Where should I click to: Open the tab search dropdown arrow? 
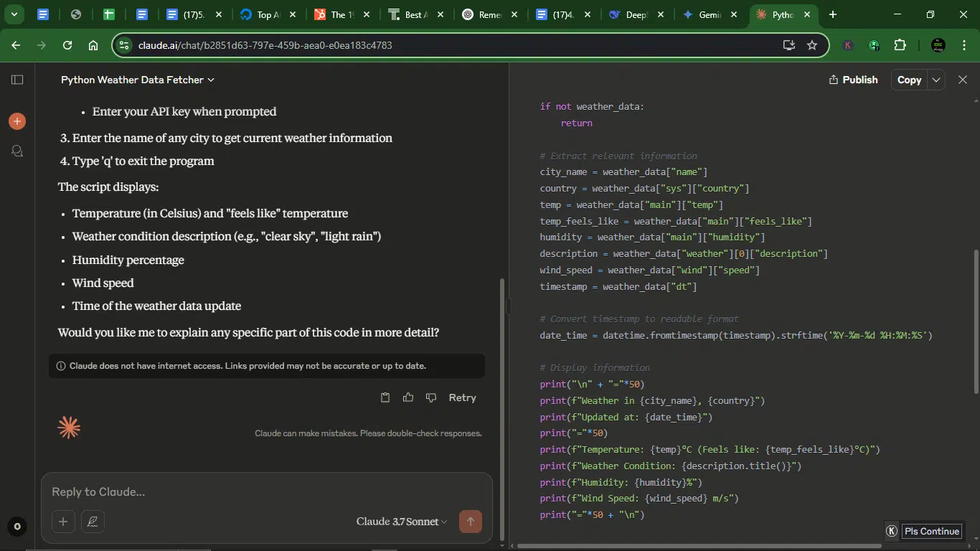[x=14, y=14]
